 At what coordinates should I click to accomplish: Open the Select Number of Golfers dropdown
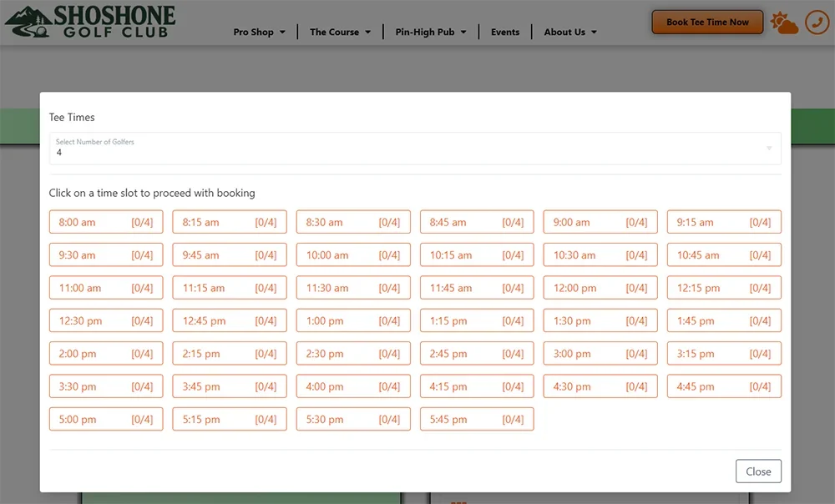pyautogui.click(x=415, y=148)
